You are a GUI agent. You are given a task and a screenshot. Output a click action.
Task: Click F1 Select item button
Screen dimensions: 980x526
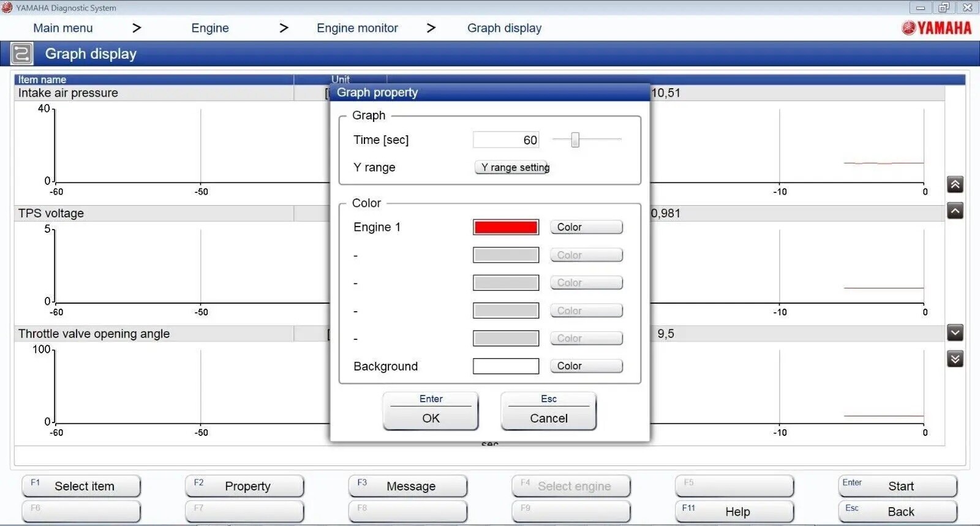(81, 486)
